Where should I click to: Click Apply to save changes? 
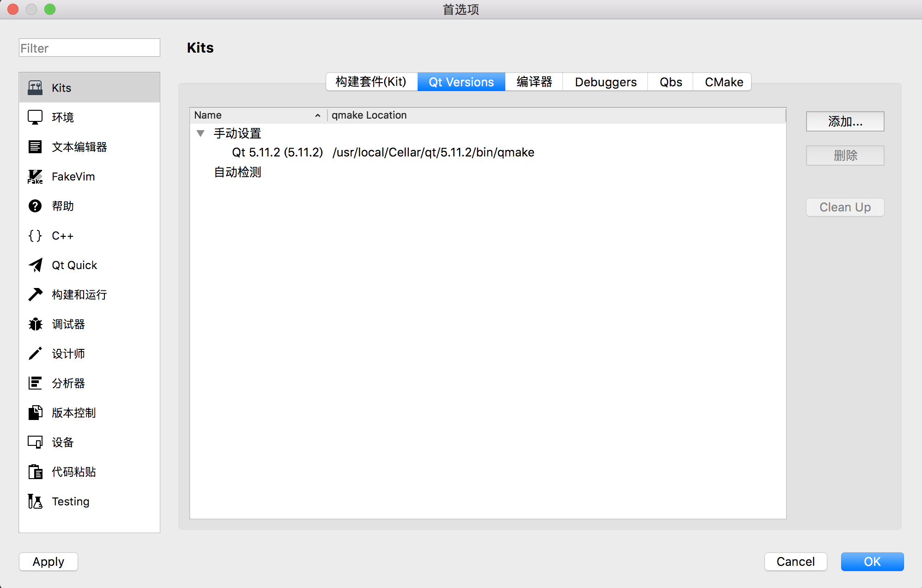48,562
